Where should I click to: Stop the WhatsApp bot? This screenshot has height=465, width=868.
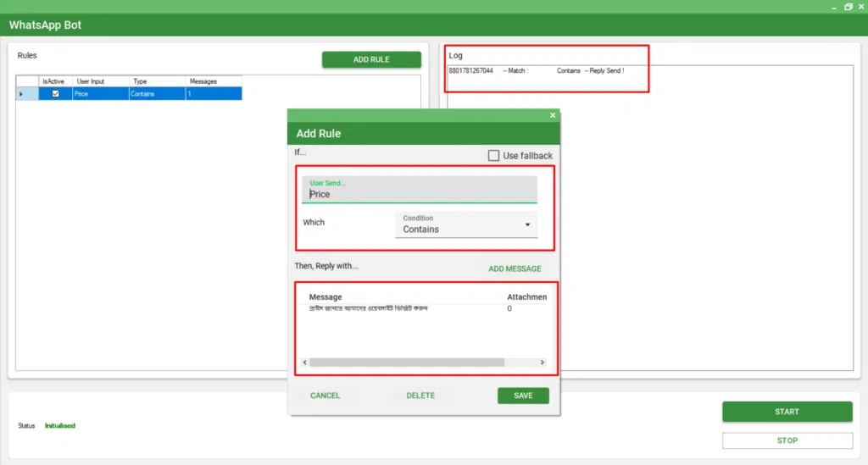pos(787,440)
